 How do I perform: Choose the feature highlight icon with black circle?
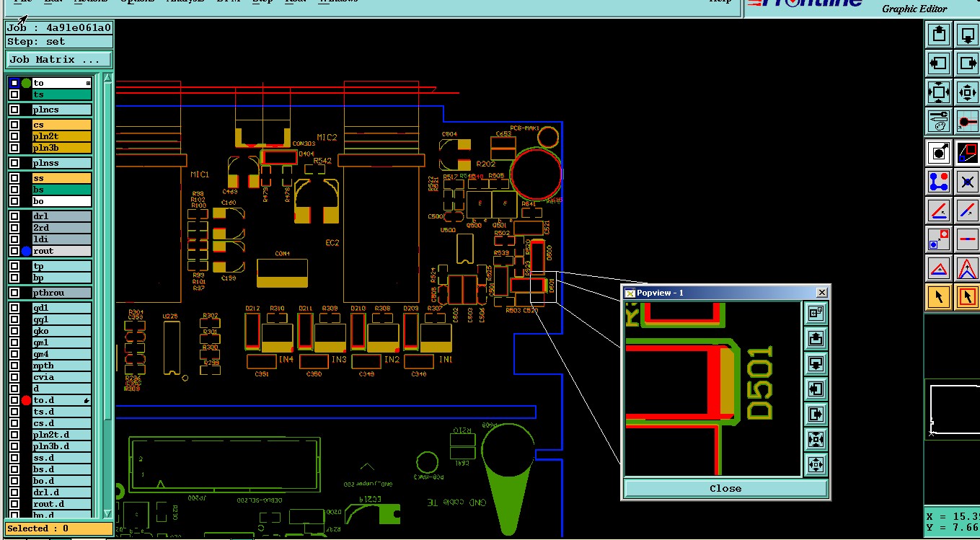(x=939, y=153)
